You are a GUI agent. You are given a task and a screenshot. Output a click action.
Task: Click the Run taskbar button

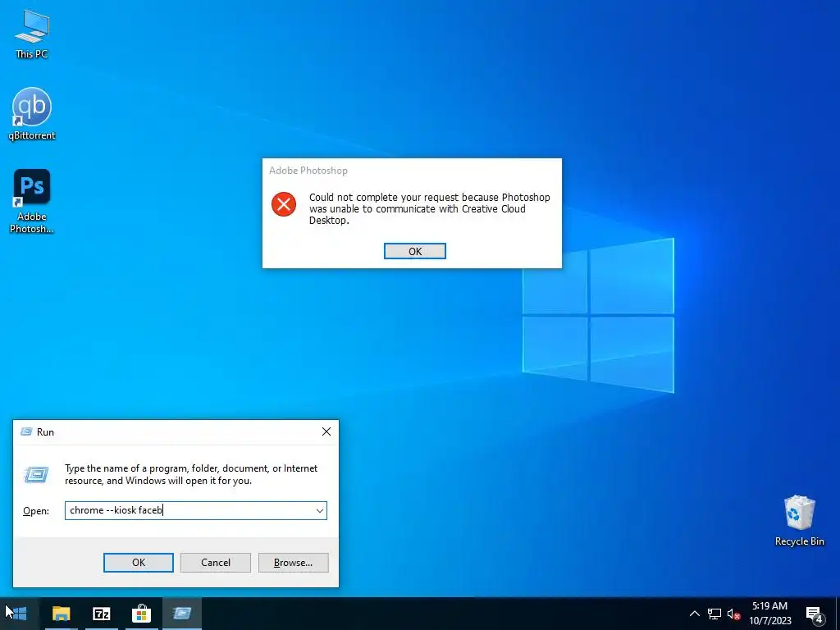coord(182,614)
